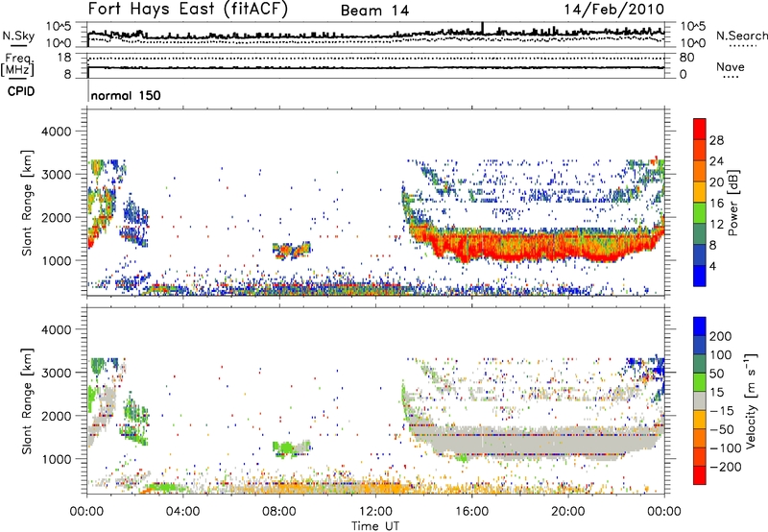Click the tall noise spike near 16:00
This screenshot has width=768, height=532.
point(483,29)
